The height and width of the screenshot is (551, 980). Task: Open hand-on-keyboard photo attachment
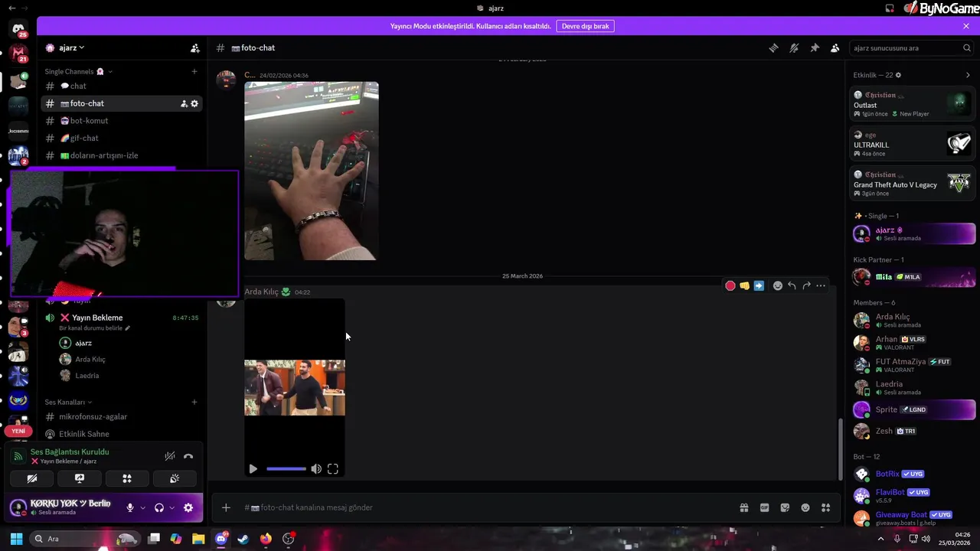click(311, 171)
